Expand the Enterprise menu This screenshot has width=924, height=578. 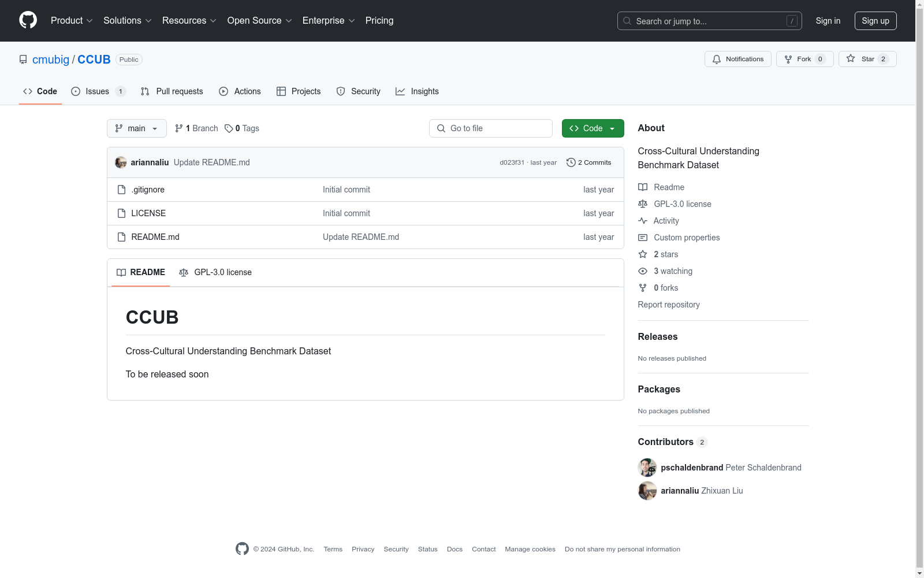point(329,20)
